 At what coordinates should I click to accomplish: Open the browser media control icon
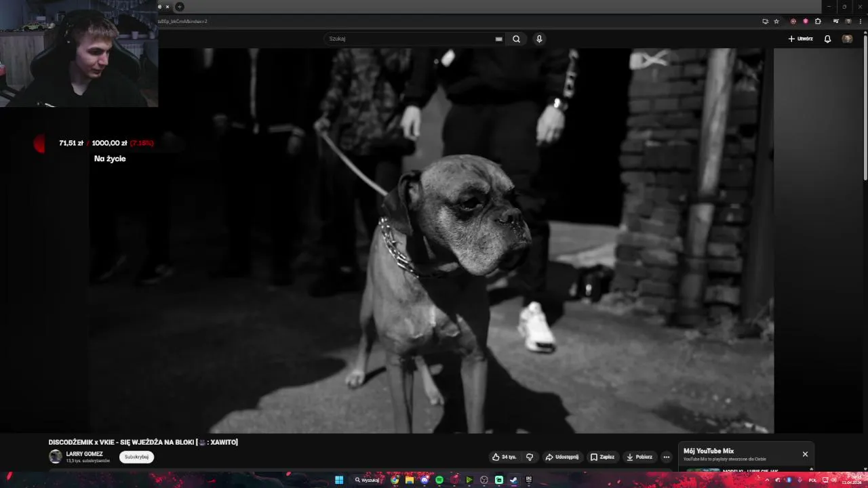[x=836, y=21]
